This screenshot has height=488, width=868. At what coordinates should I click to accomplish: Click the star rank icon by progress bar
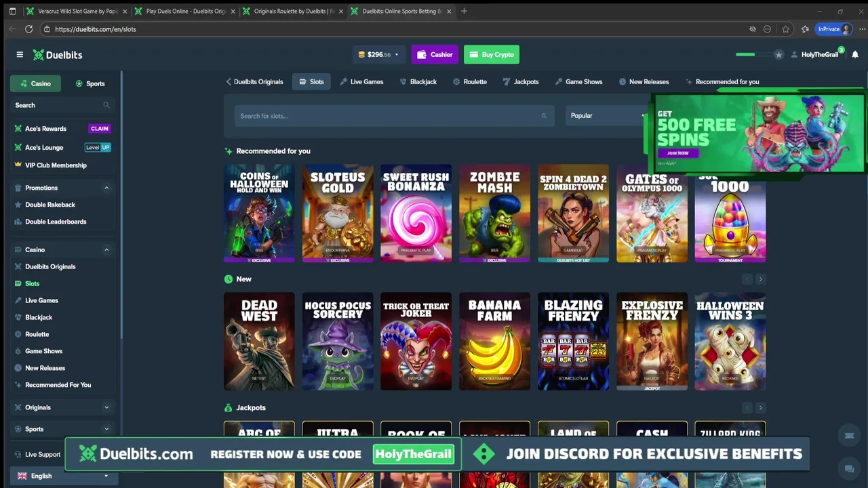[x=778, y=54]
